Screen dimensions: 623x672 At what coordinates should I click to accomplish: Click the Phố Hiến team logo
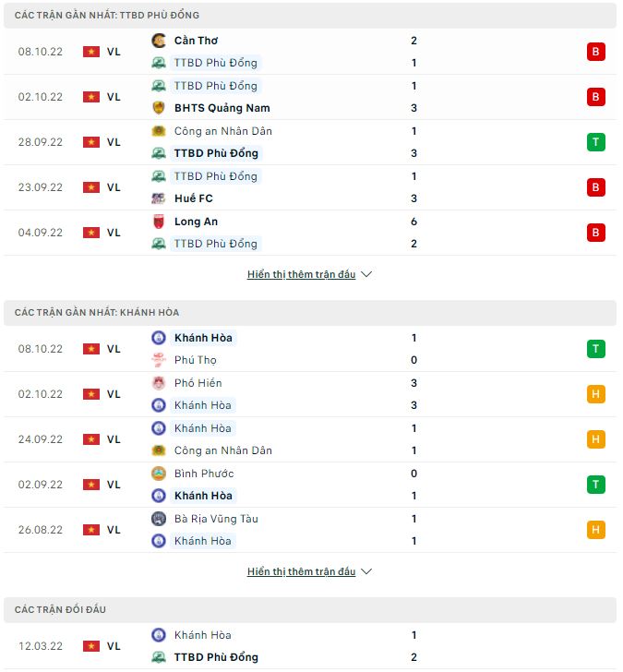(x=159, y=383)
